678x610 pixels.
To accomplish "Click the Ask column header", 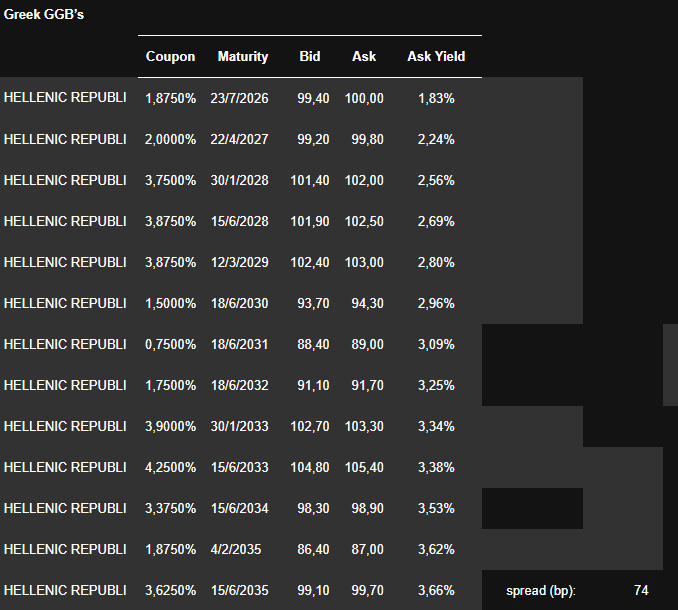I will tap(364, 57).
